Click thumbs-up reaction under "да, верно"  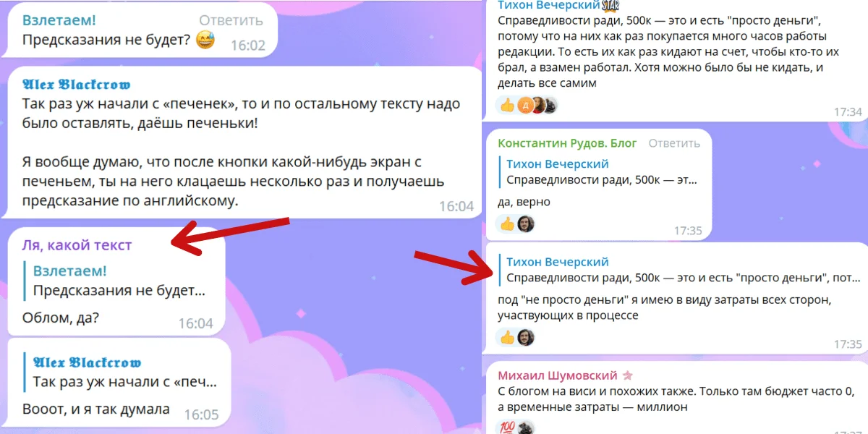[x=507, y=224]
